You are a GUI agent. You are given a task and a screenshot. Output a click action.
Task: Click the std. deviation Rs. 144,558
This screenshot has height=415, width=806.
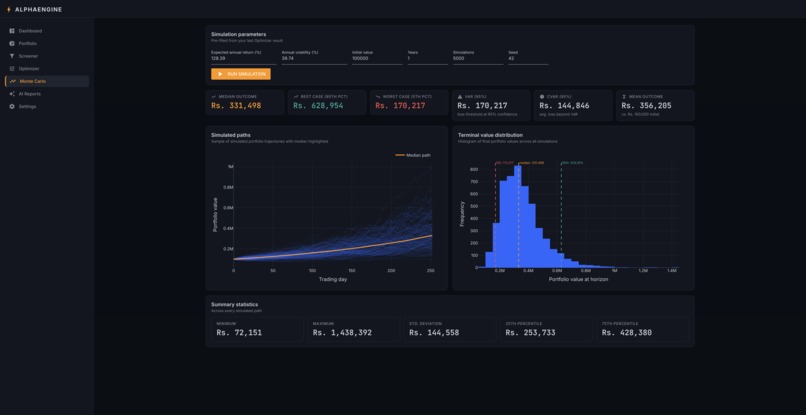point(434,333)
